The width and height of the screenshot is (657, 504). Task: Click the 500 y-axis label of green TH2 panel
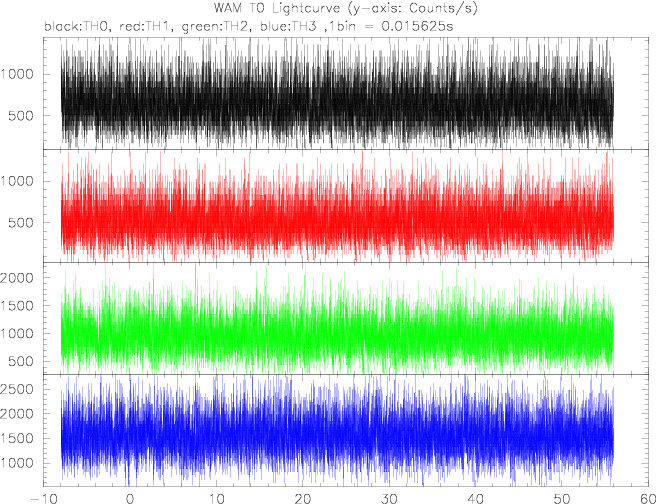click(21, 361)
